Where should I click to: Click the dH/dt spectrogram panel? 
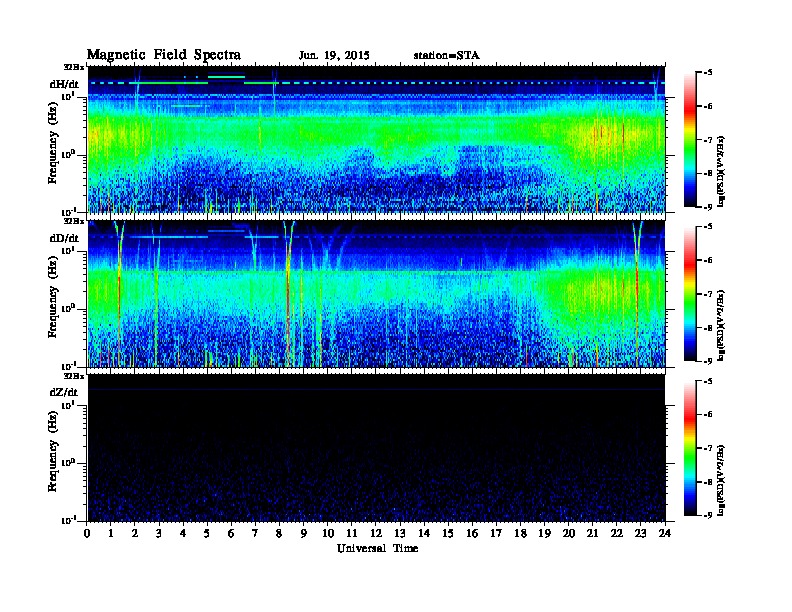376,139
